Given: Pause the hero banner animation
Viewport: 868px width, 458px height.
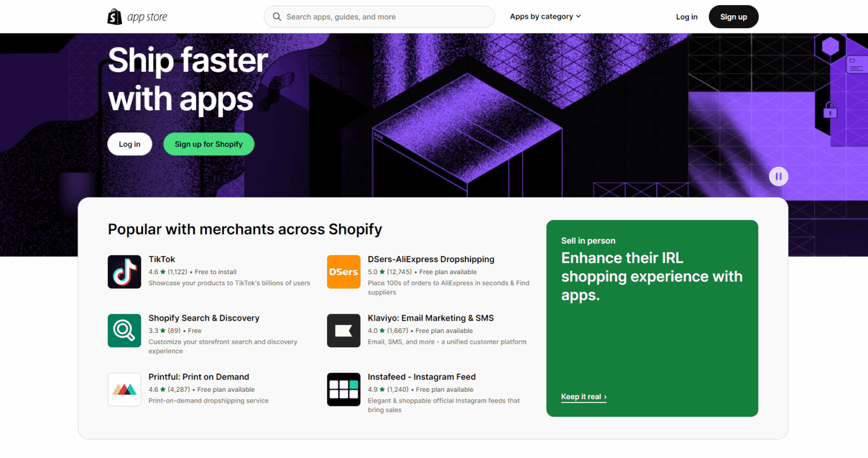Looking at the screenshot, I should pyautogui.click(x=778, y=176).
